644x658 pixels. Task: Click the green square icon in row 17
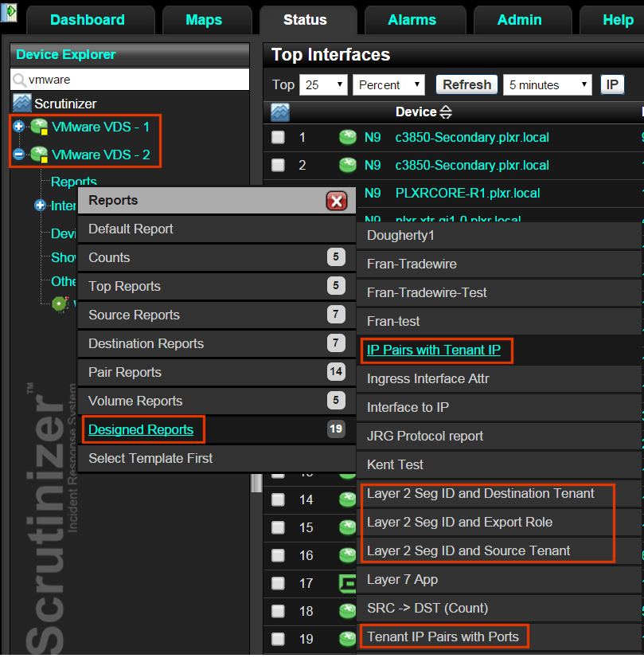tap(348, 583)
